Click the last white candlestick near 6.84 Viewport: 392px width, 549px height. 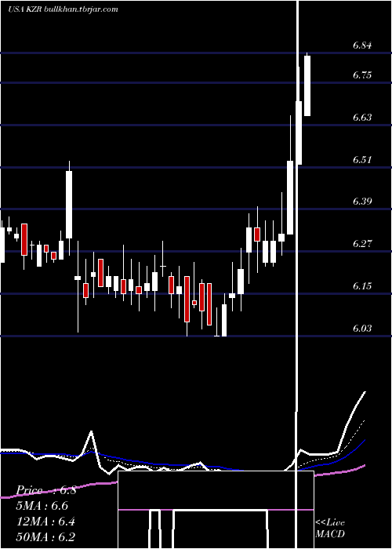307,85
